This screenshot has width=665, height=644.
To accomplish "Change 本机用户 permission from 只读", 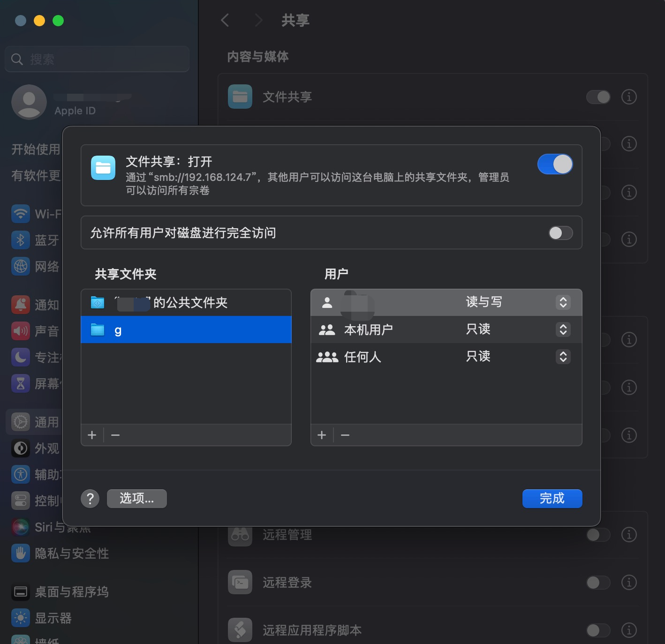I will tap(563, 329).
